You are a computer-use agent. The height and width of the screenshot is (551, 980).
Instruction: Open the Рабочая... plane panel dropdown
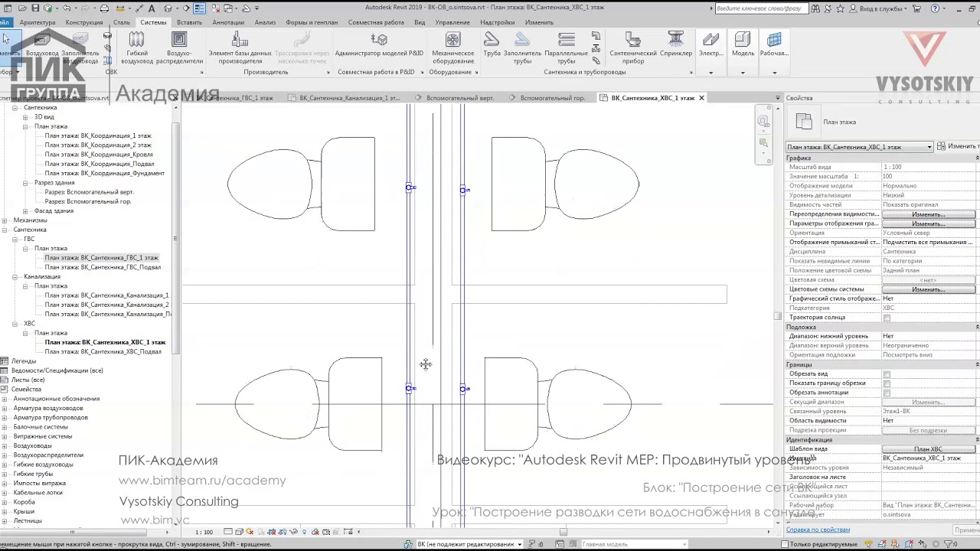774,73
